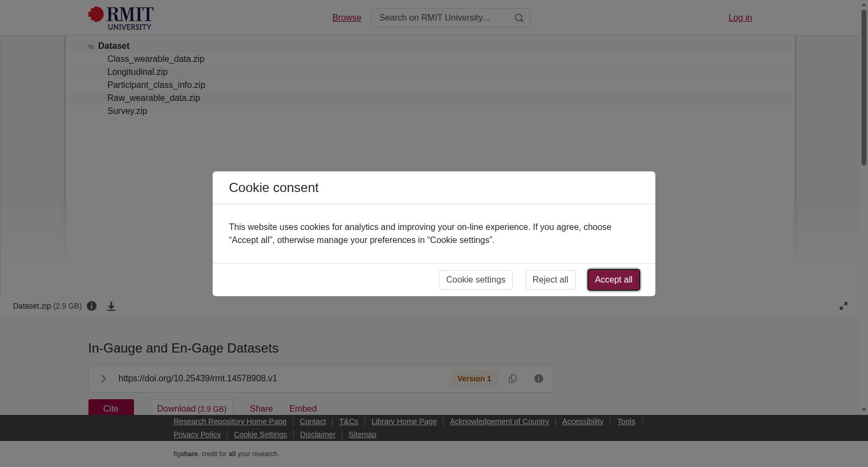This screenshot has height=467, width=868.
Task: Download Dataset.zip using the download arrow icon
Action: [111, 306]
